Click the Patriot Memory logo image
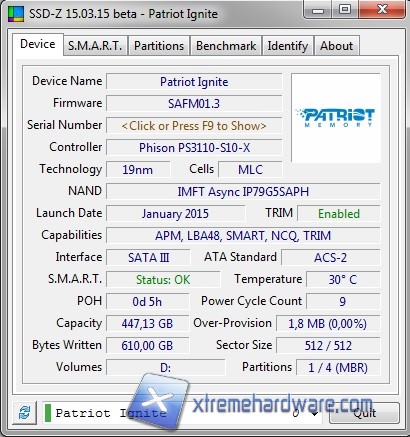 (x=336, y=118)
